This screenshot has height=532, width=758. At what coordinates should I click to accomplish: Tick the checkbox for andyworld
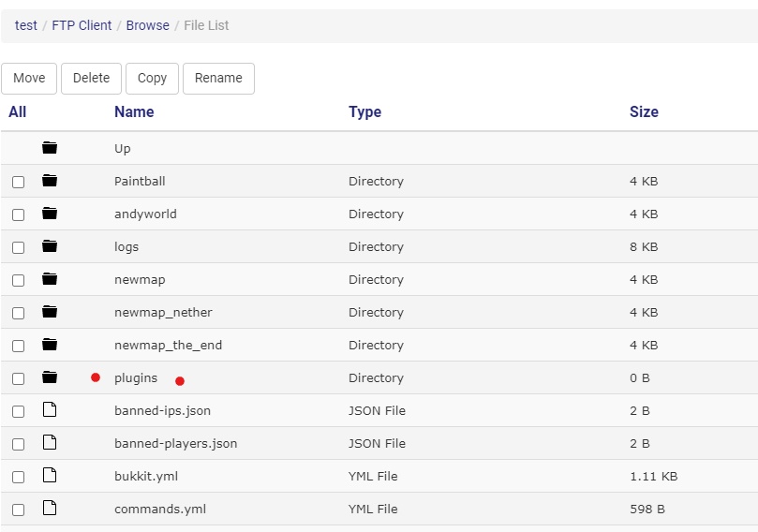tap(19, 214)
